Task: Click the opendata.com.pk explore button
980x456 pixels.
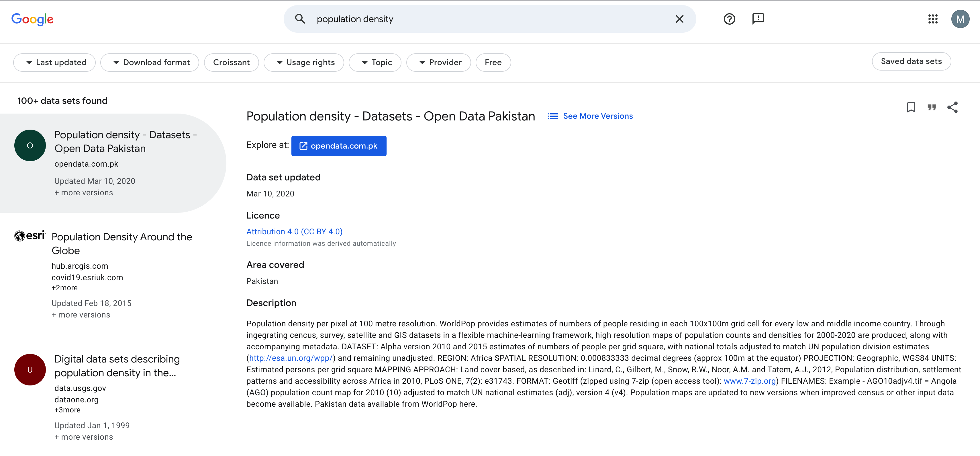Action: 339,146
